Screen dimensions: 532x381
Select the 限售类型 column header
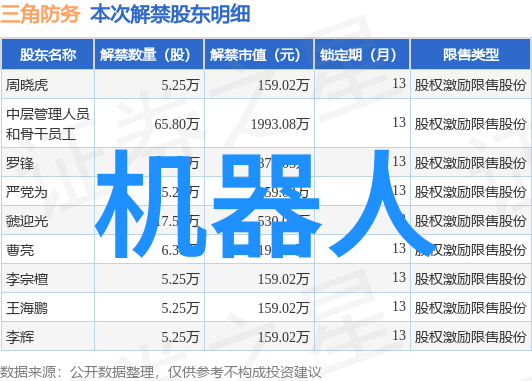click(471, 55)
